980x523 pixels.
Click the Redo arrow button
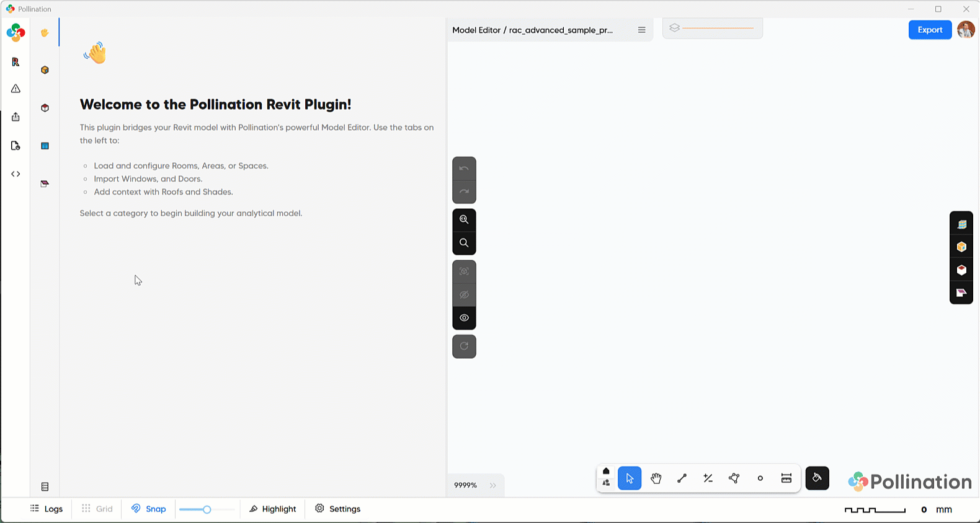pos(464,192)
